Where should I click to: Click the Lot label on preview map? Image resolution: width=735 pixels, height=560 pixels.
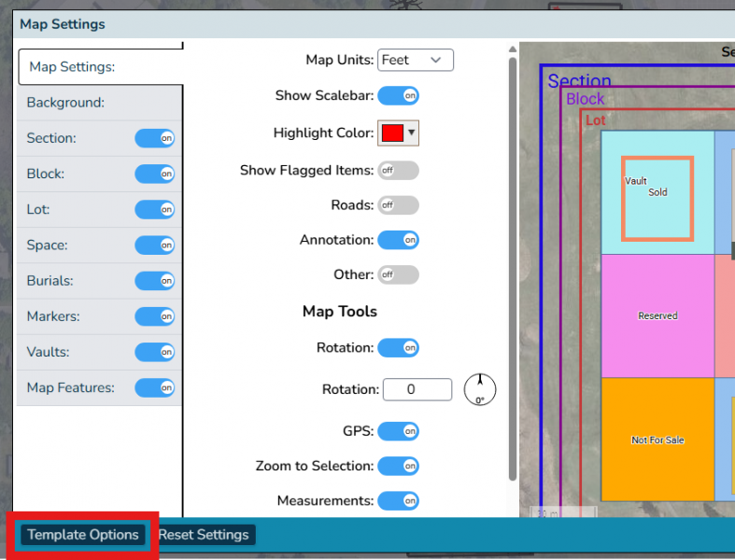(x=595, y=120)
